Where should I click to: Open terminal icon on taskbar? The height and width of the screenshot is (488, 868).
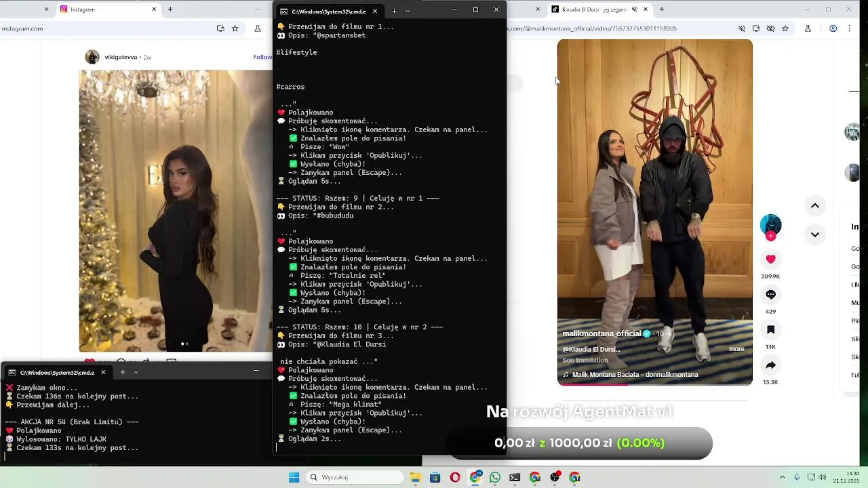(515, 477)
